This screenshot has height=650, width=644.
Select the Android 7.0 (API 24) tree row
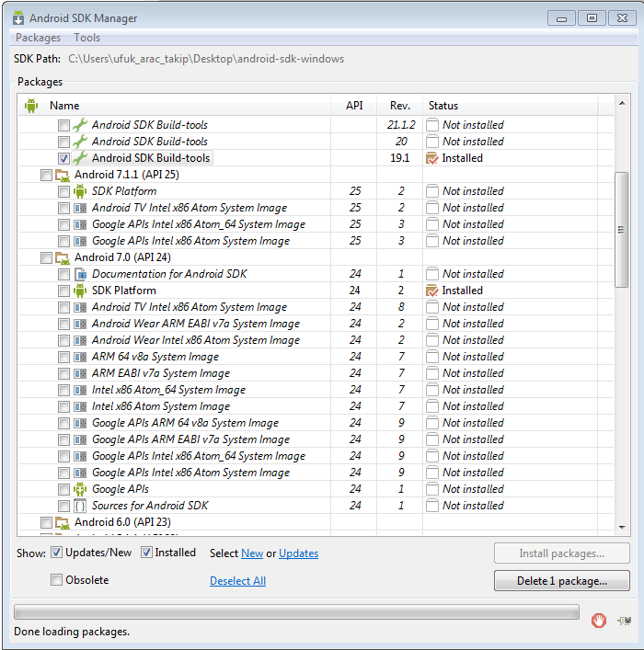316,257
